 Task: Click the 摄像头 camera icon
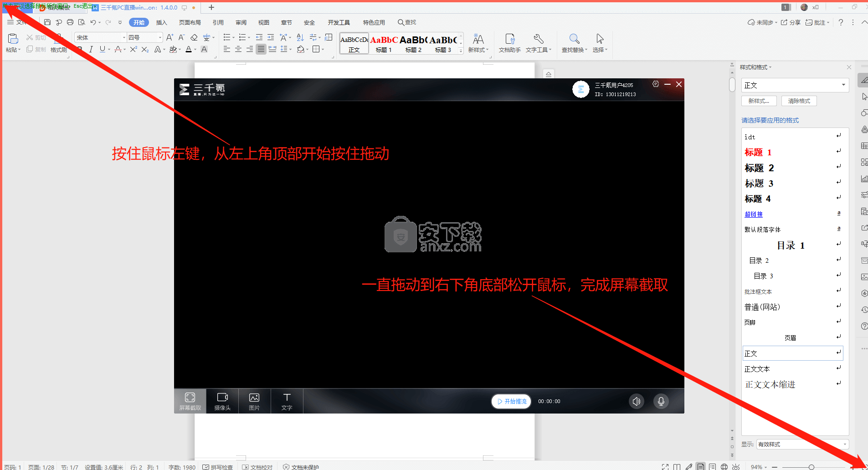(x=222, y=401)
